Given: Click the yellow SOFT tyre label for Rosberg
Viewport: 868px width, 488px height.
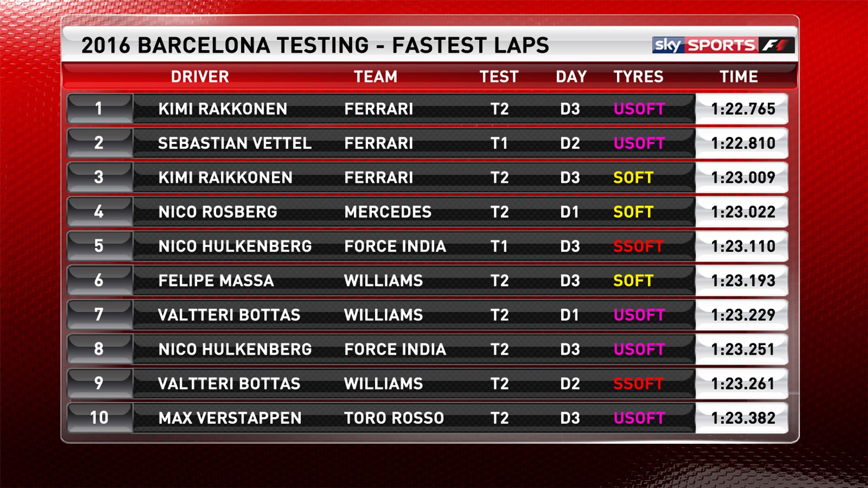Looking at the screenshot, I should [633, 212].
